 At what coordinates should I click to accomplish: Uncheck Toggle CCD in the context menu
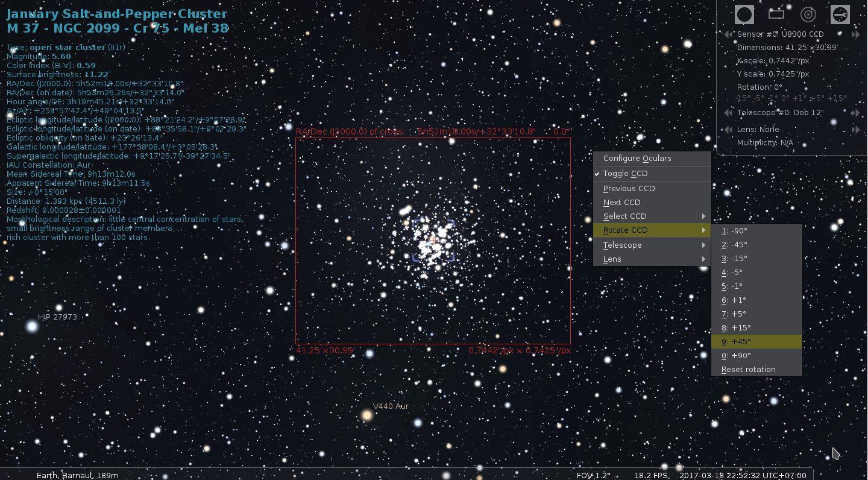[x=625, y=174]
